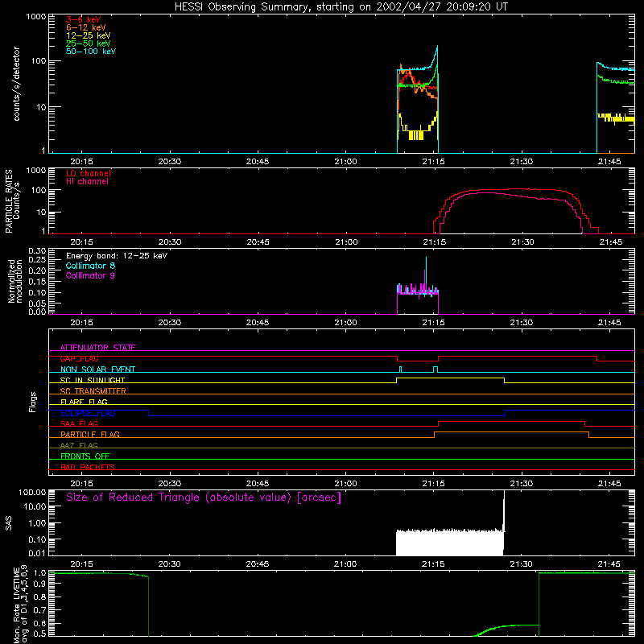Click the white SAS triangle data block
The width and height of the screenshot is (644, 644).
(x=450, y=543)
